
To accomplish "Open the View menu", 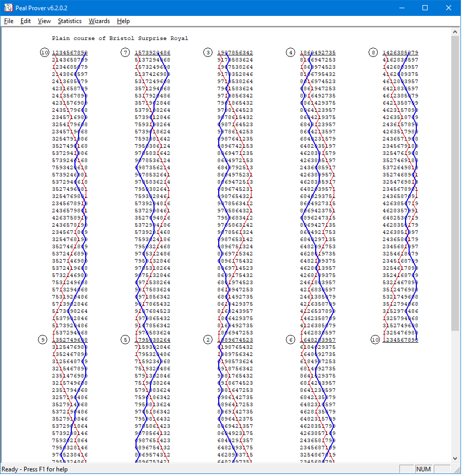I will 44,21.
